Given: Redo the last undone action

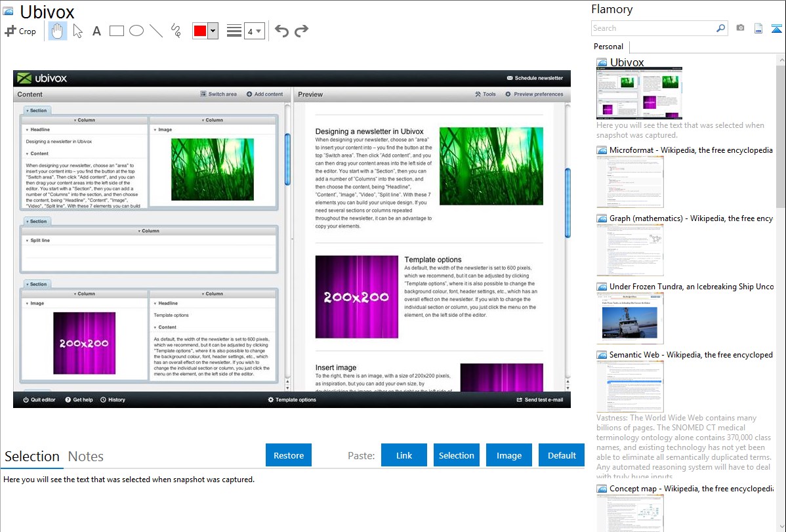Looking at the screenshot, I should 301,31.
